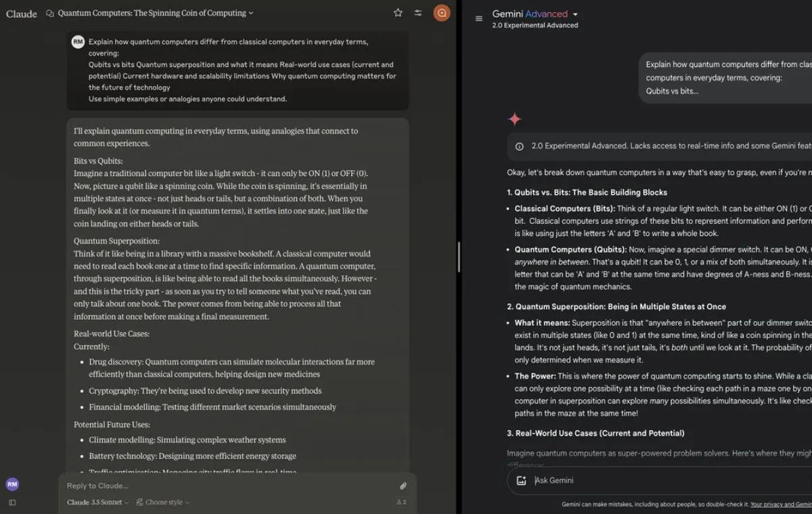
Task: Open Gemini hamburger menu
Action: point(479,19)
